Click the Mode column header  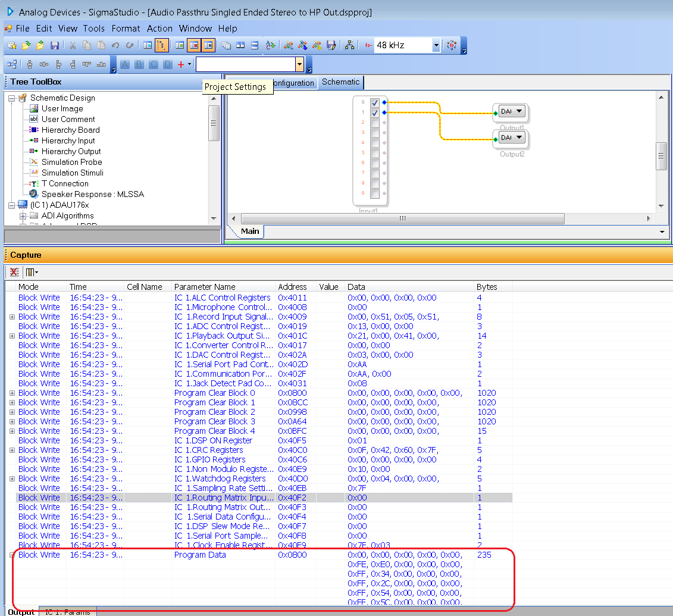click(x=29, y=287)
